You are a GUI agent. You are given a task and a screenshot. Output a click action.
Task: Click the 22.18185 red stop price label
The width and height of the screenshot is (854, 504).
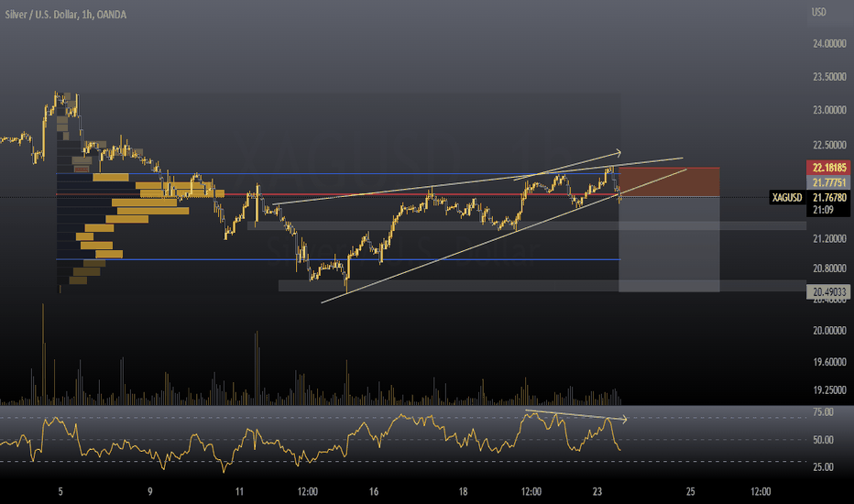point(829,168)
